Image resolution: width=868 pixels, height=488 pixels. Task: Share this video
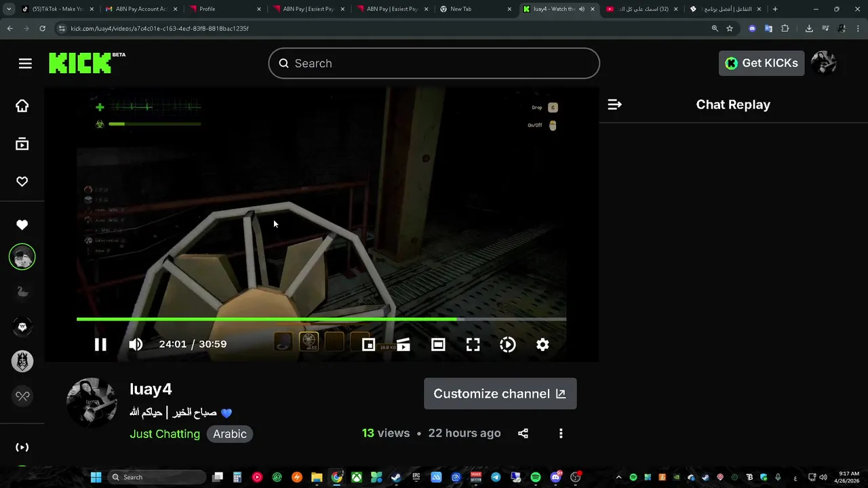click(x=523, y=433)
